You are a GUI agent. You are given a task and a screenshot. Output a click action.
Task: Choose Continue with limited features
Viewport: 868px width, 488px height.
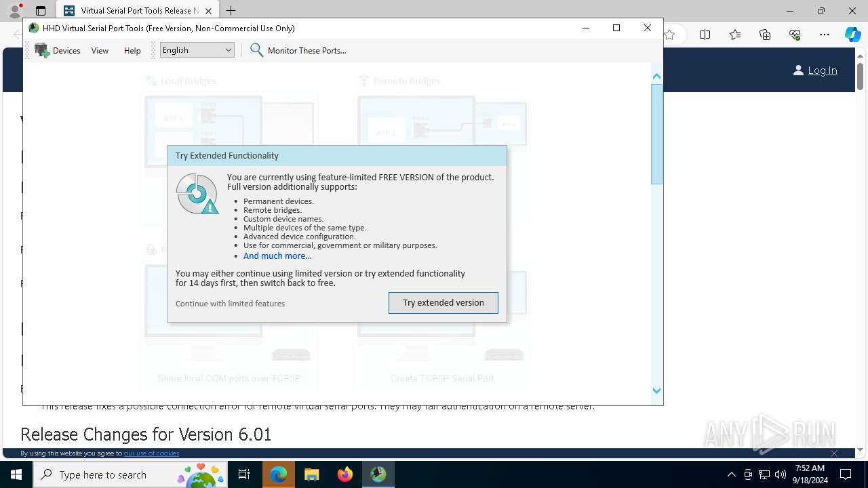pyautogui.click(x=230, y=304)
